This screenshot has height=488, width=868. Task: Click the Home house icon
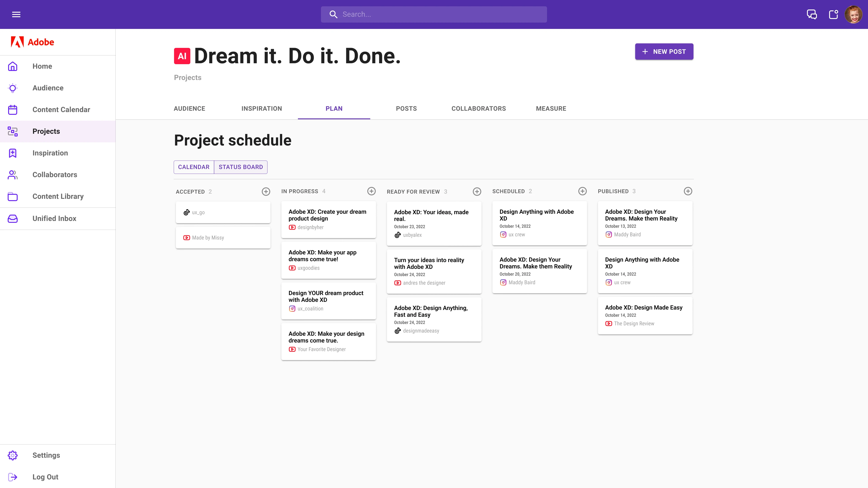pos(13,66)
